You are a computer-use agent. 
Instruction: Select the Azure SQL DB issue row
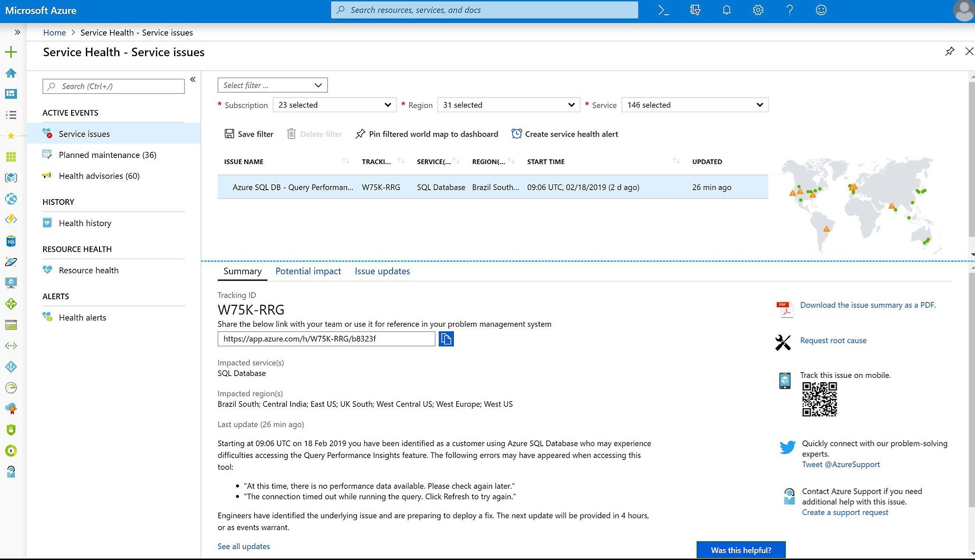[493, 187]
